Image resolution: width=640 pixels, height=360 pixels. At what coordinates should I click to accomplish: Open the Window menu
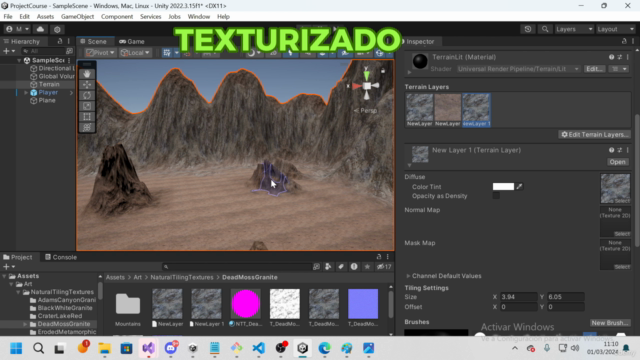(x=199, y=17)
